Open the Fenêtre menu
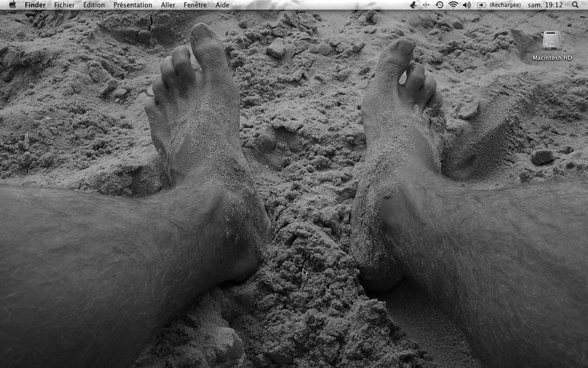The image size is (588, 368). pyautogui.click(x=195, y=5)
